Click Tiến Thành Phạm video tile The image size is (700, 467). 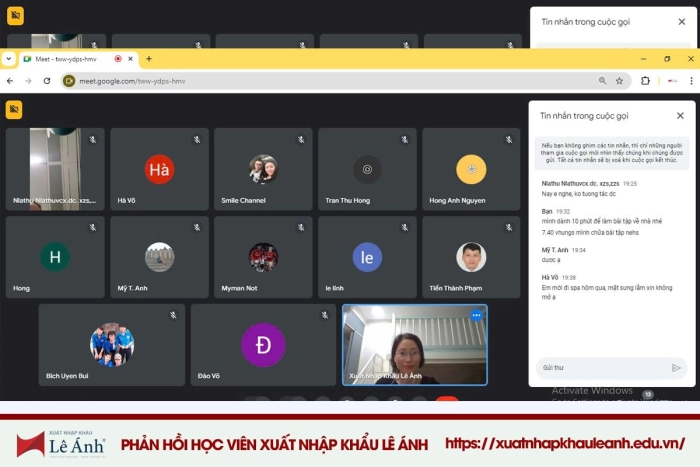[471, 257]
